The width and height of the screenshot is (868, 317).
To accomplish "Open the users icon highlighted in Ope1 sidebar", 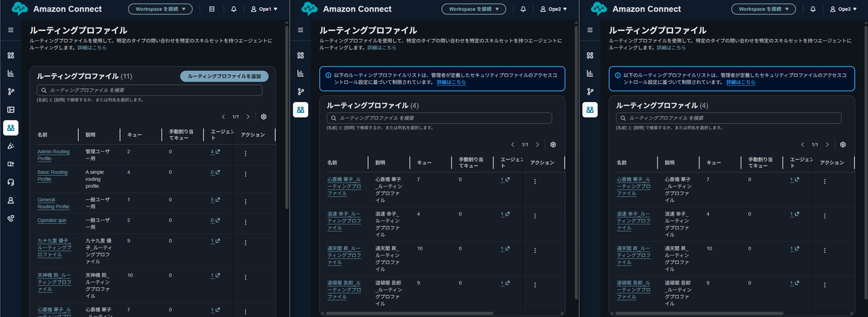I will coord(10,128).
